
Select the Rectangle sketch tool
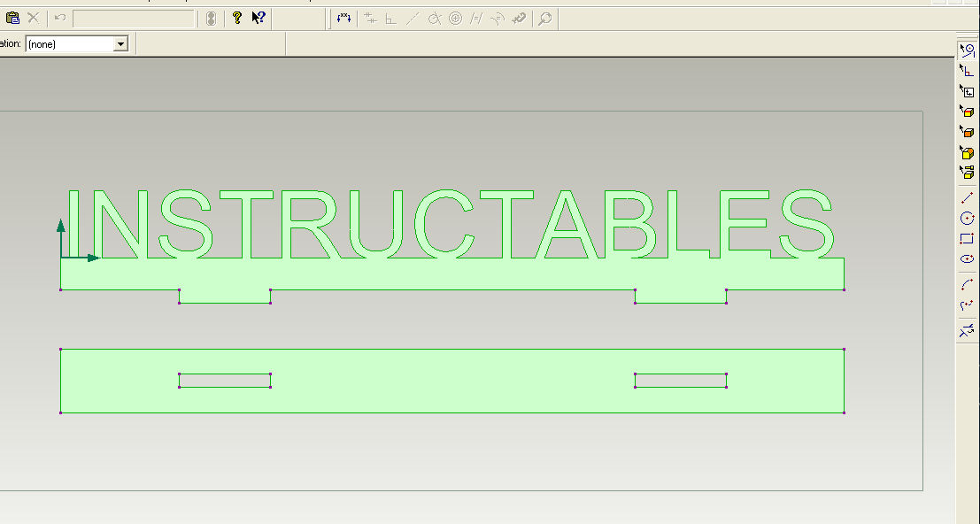[967, 239]
